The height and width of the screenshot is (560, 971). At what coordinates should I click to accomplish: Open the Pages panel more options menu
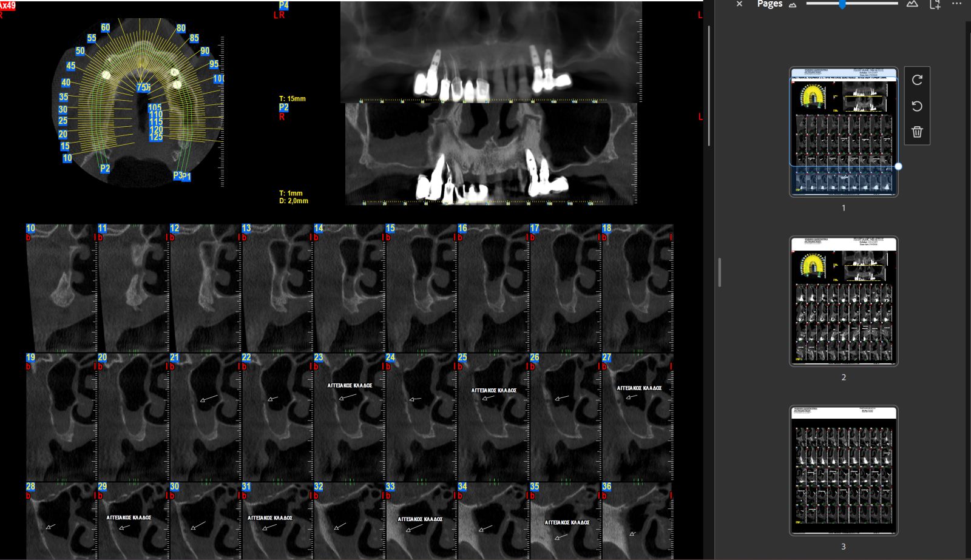click(957, 4)
